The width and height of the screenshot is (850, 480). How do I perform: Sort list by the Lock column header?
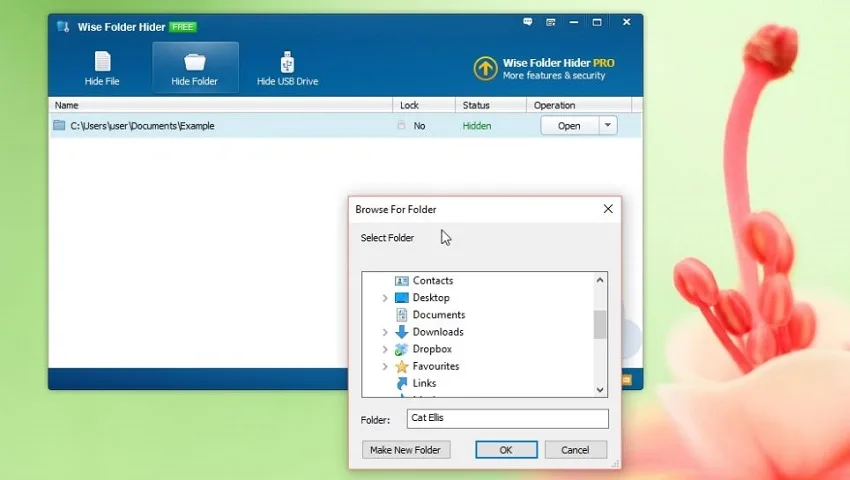pyautogui.click(x=424, y=105)
